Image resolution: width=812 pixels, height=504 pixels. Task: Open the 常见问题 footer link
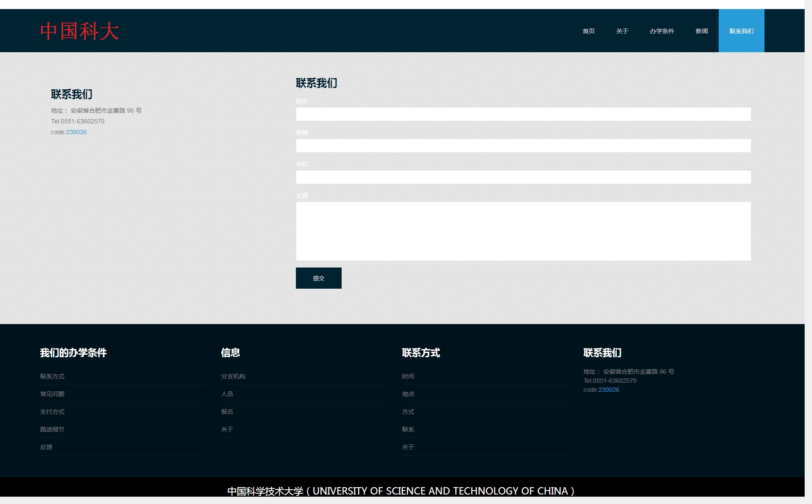point(52,394)
